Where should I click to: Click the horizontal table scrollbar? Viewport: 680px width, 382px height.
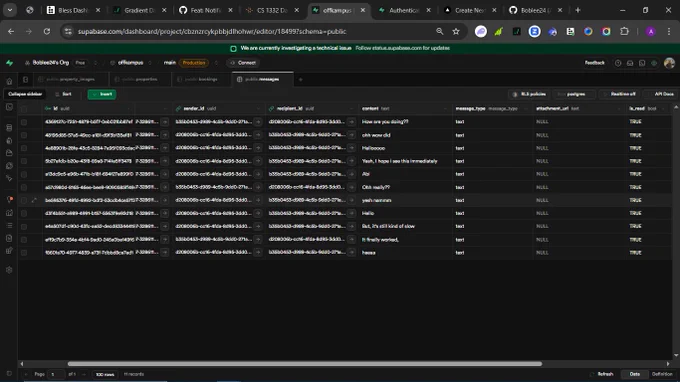click(x=304, y=364)
